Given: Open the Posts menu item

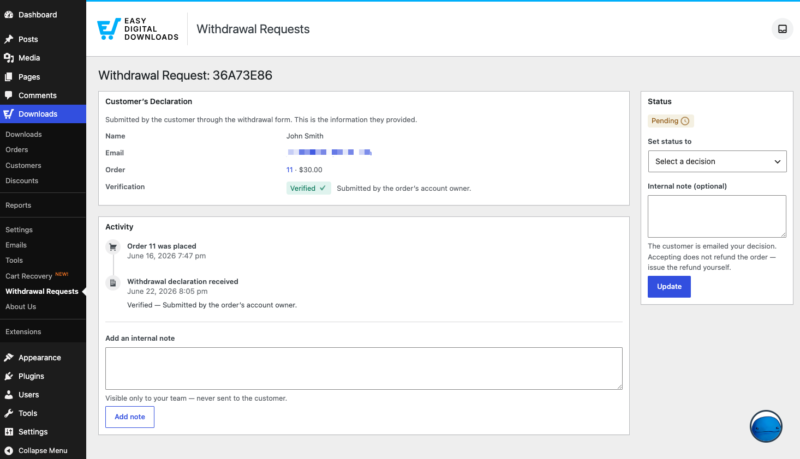Looking at the screenshot, I should pos(43,39).
